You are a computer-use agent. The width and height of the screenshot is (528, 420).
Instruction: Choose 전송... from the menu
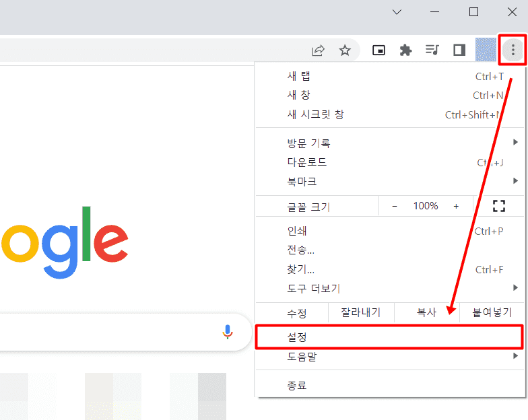(x=390, y=250)
